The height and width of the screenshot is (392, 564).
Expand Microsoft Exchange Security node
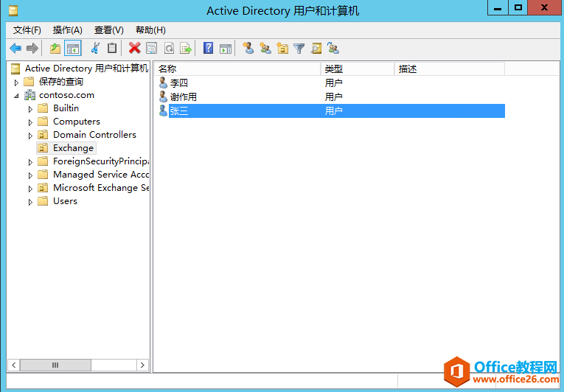[x=30, y=189]
